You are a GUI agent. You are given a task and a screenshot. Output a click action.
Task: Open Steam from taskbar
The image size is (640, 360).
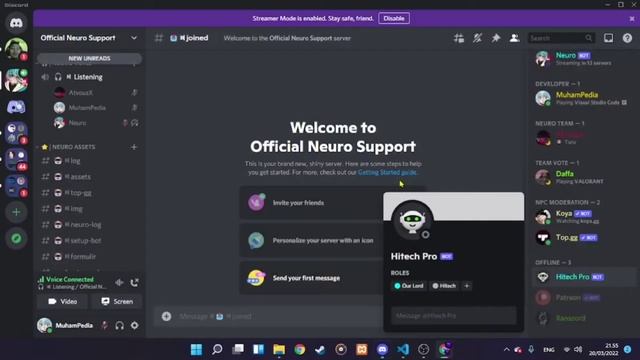point(320,349)
